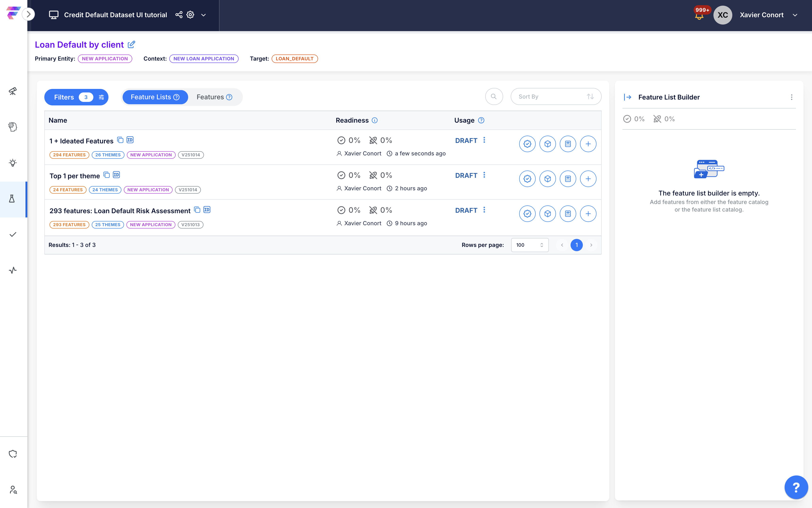The image size is (812, 508).
Task: Open the Rows per page 100 dropdown
Action: [x=530, y=245]
